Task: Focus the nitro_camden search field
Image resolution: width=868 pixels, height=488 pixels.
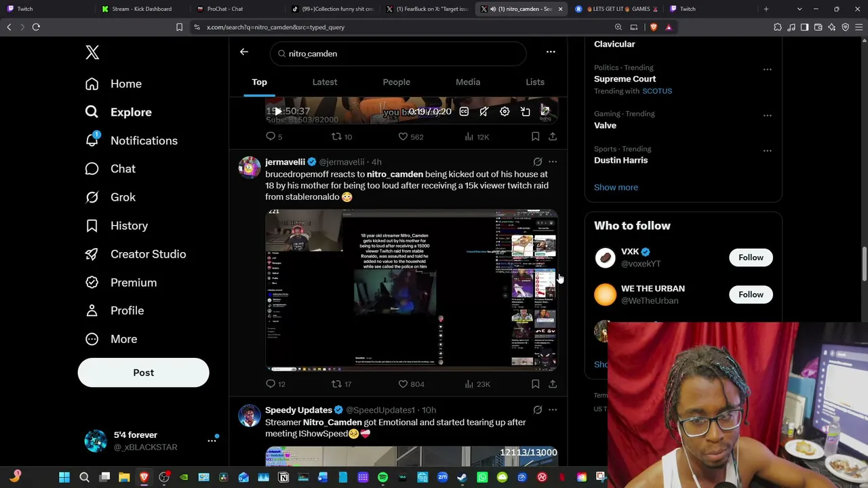Action: point(398,54)
